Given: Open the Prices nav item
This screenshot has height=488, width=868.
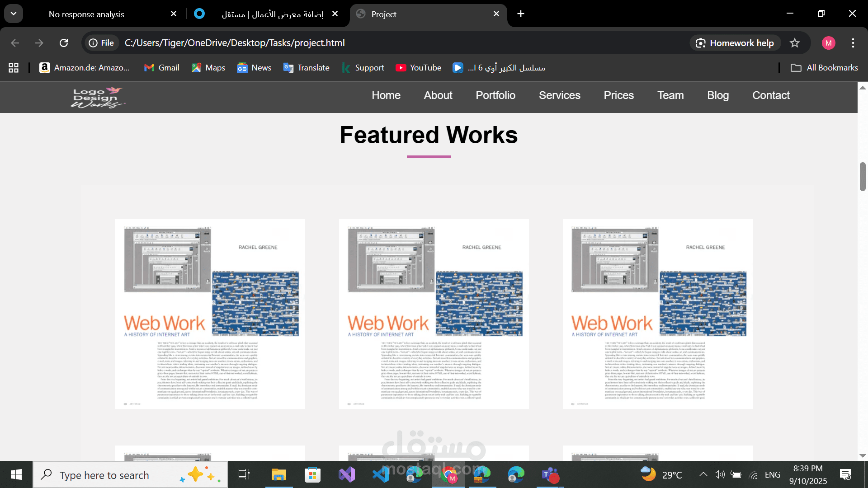Looking at the screenshot, I should click(619, 95).
